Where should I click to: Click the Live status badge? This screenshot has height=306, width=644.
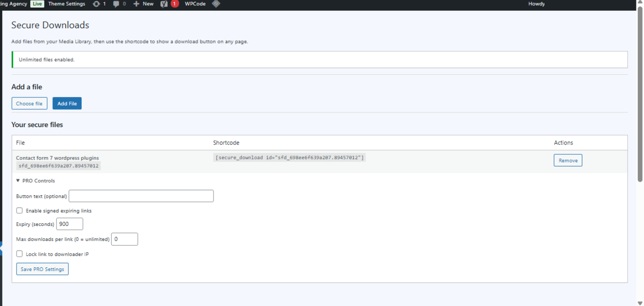37,4
